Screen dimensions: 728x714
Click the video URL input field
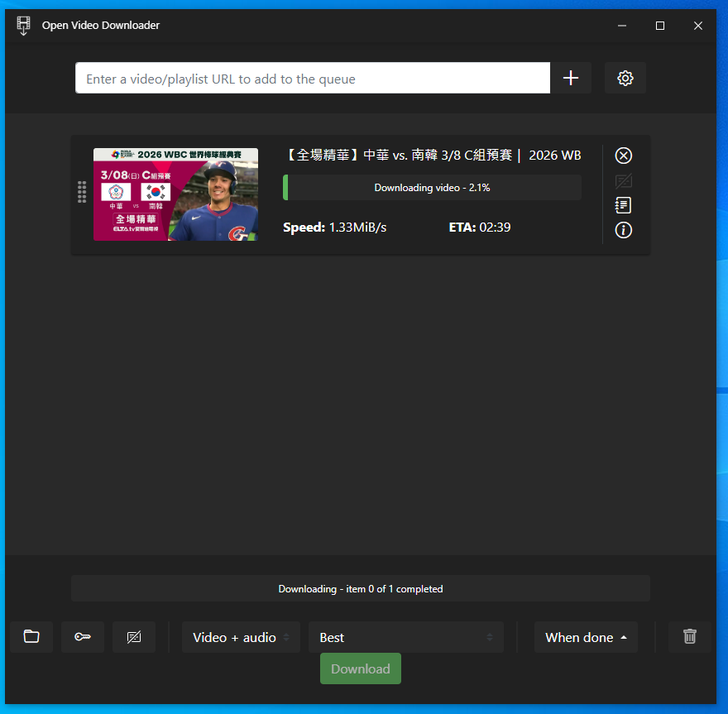point(312,77)
